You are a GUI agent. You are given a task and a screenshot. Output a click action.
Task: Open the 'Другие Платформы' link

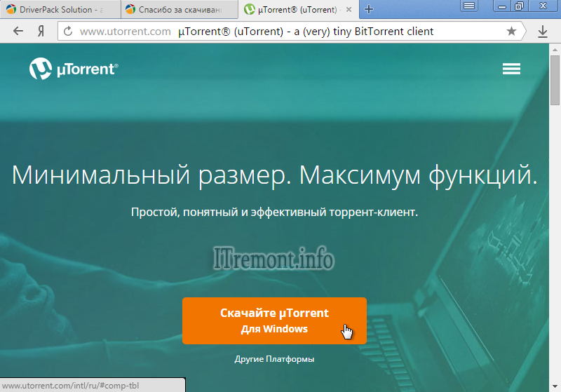click(274, 359)
